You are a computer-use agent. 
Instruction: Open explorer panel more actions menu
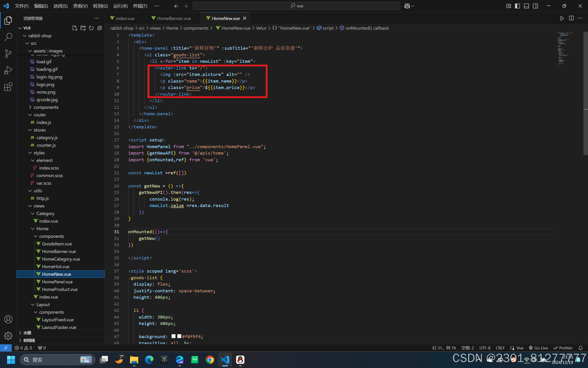pos(96,18)
